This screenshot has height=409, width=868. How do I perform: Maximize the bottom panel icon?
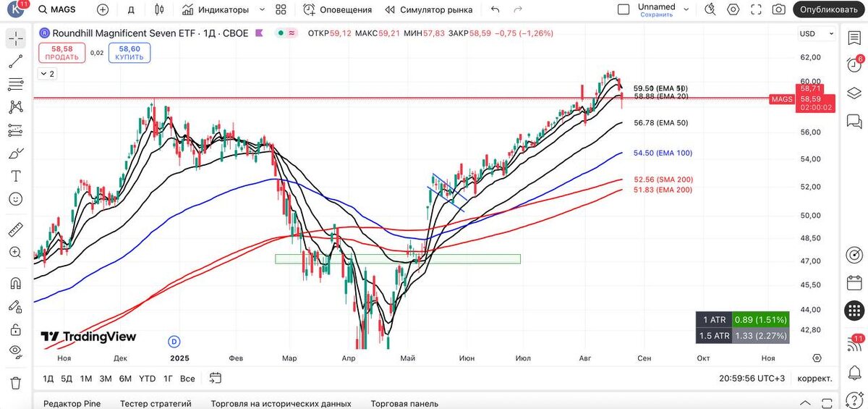[827, 403]
